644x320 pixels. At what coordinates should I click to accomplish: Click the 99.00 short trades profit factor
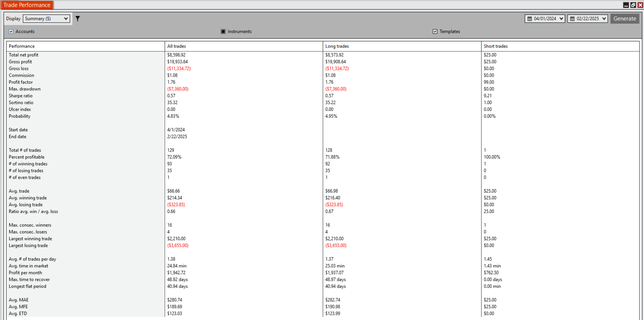pos(489,82)
